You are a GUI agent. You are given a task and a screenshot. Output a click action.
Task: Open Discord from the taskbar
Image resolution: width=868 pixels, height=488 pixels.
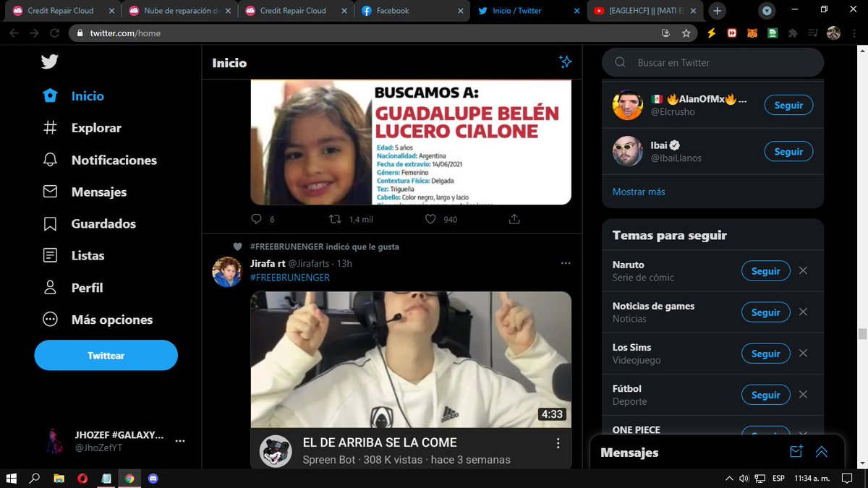(153, 479)
